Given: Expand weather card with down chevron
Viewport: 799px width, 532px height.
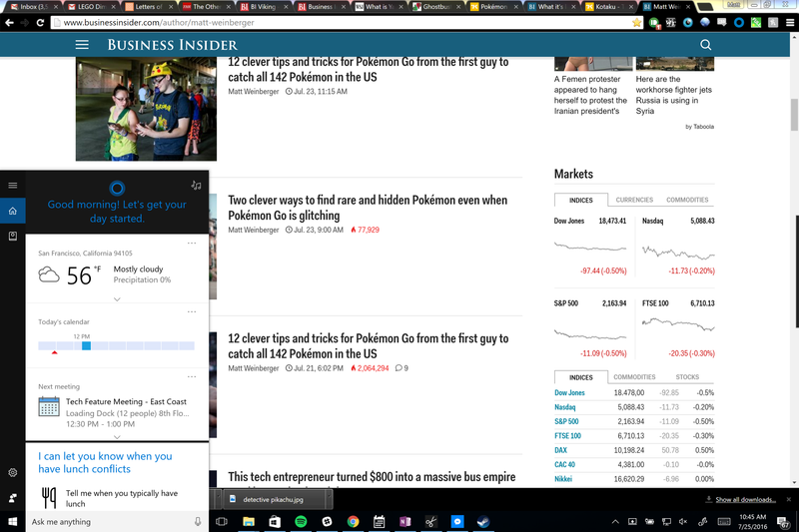Looking at the screenshot, I should pos(117,299).
